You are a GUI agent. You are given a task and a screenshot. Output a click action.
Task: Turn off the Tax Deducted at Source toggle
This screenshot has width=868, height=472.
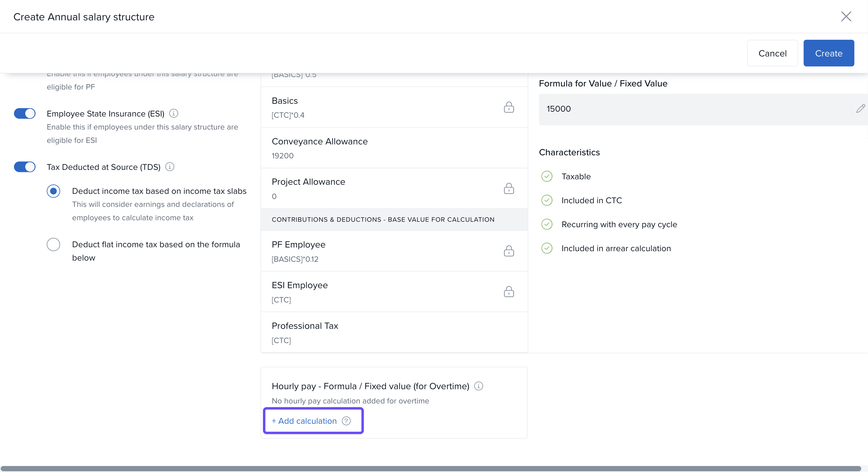(x=25, y=167)
